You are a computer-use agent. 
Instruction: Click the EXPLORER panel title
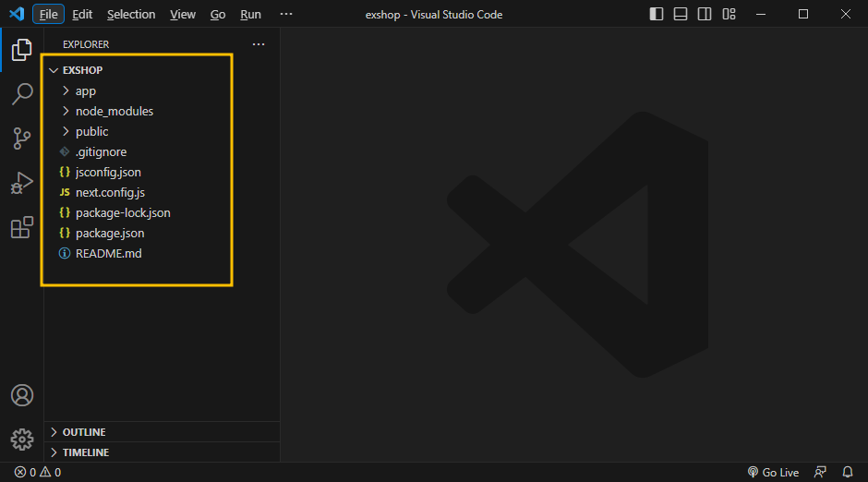click(x=86, y=44)
